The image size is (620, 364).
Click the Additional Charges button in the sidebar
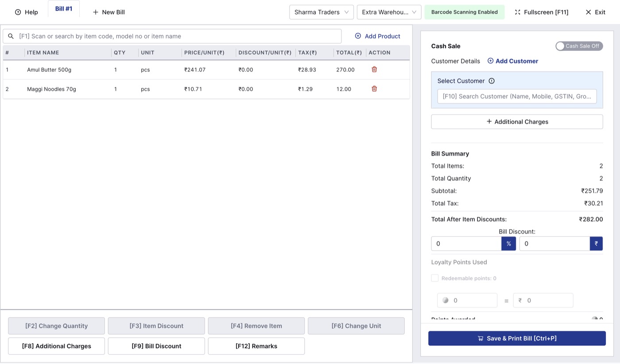517,122
